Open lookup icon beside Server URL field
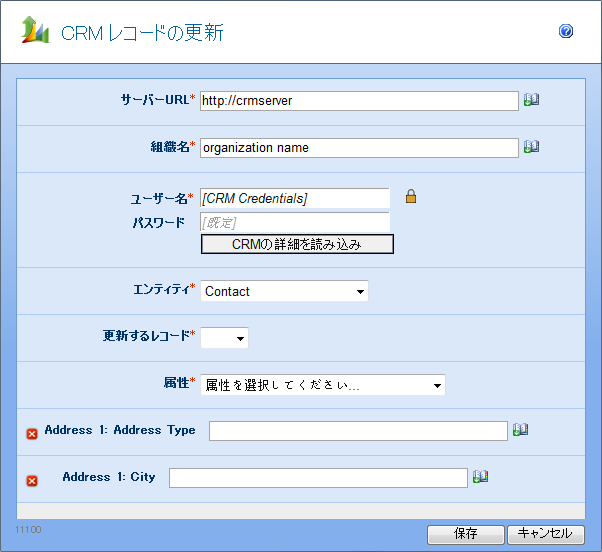 point(531,100)
